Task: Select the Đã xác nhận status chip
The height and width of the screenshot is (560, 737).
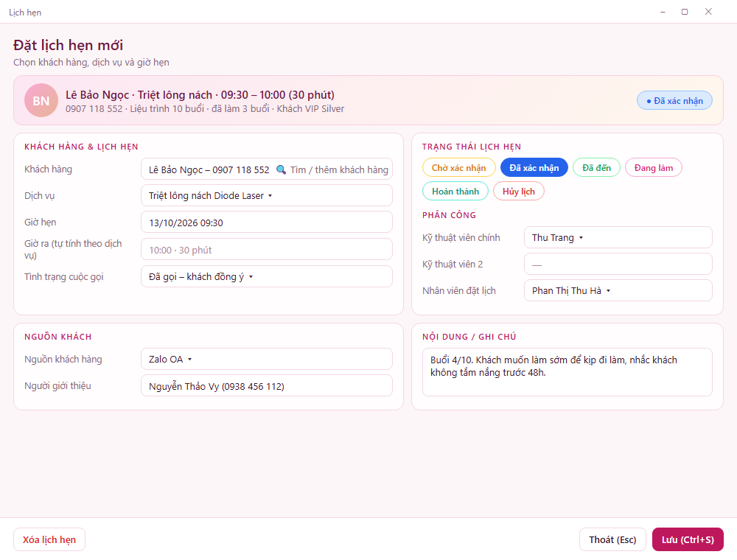Action: (x=534, y=168)
